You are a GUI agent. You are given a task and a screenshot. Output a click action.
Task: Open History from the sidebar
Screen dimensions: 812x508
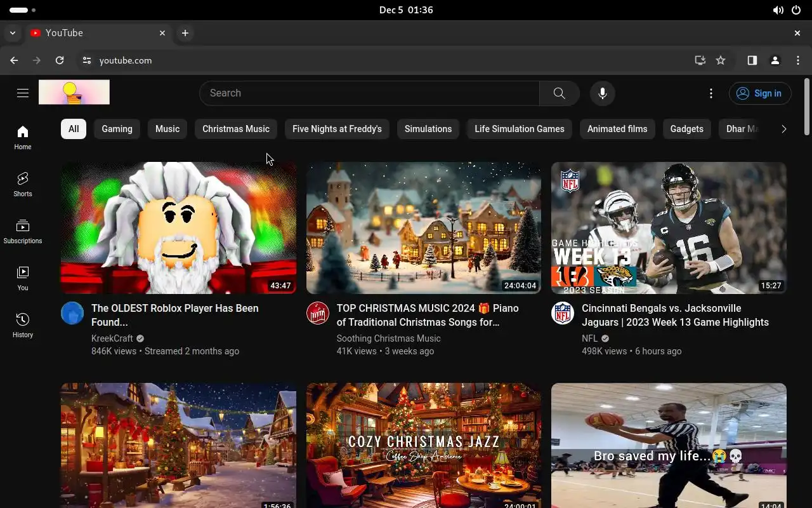(x=23, y=325)
